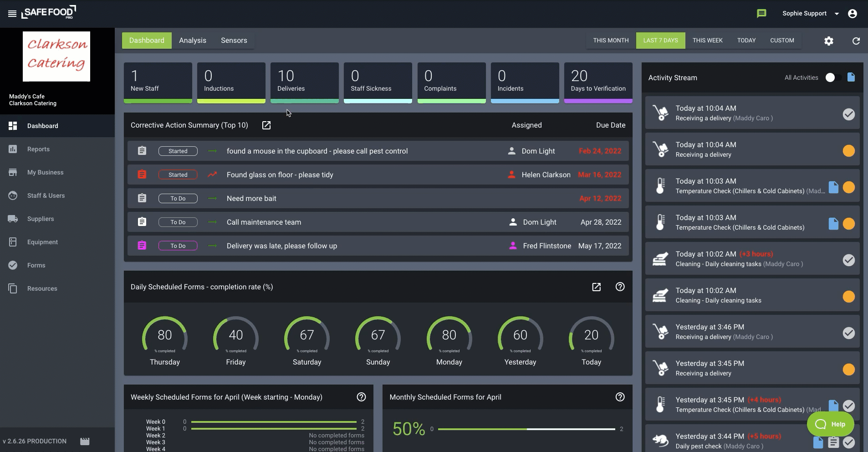Select the THIS WEEK date range

tap(707, 41)
